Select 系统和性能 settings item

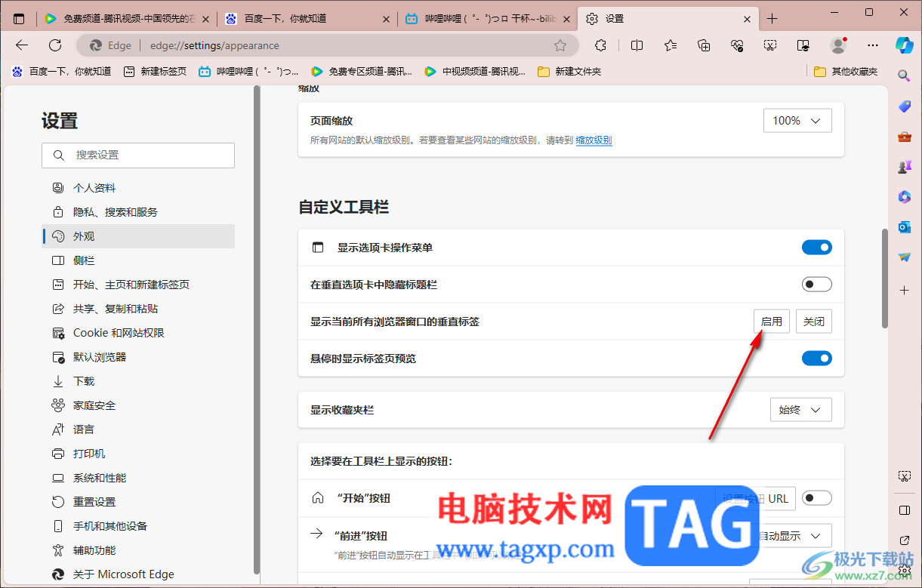point(138,478)
